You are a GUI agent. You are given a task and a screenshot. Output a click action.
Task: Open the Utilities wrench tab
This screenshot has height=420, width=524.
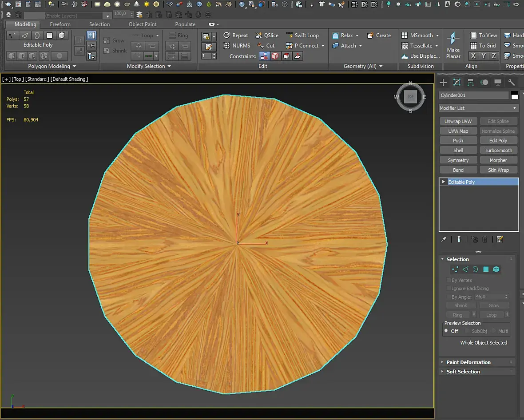tap(512, 83)
